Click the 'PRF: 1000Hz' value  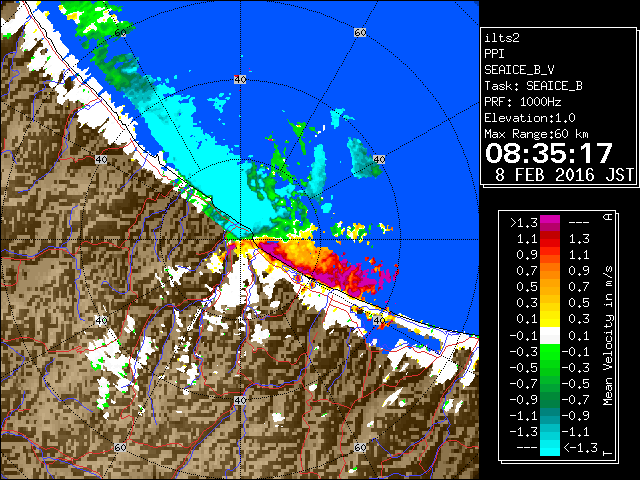pos(523,102)
